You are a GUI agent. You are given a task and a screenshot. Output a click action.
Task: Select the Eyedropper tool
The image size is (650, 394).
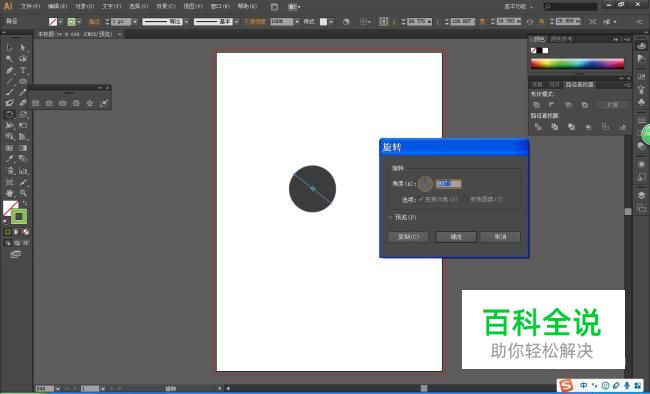click(x=9, y=159)
